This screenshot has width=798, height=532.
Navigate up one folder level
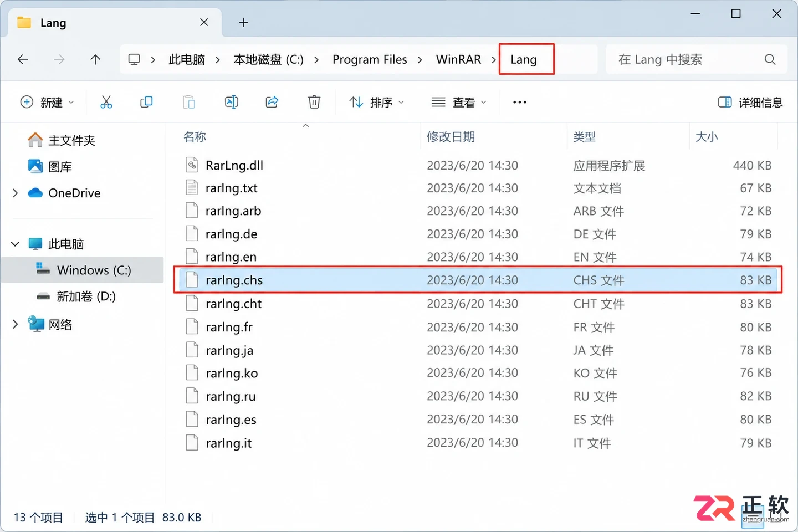(x=95, y=59)
